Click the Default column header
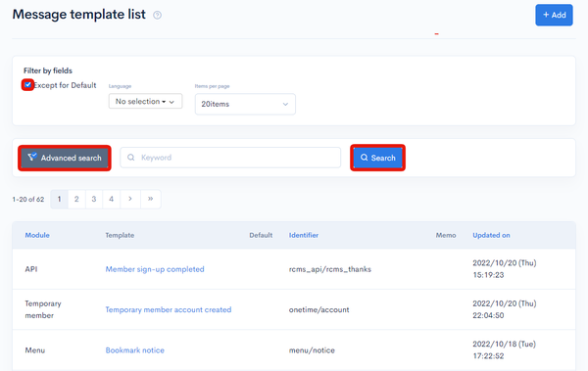This screenshot has width=588, height=371. (x=261, y=235)
